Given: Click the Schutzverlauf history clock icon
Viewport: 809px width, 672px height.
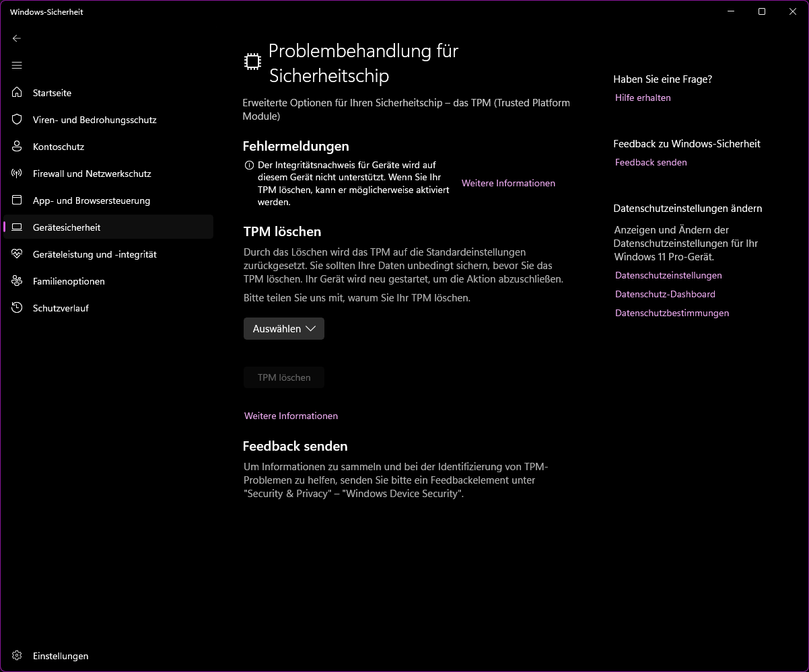Looking at the screenshot, I should [17, 307].
